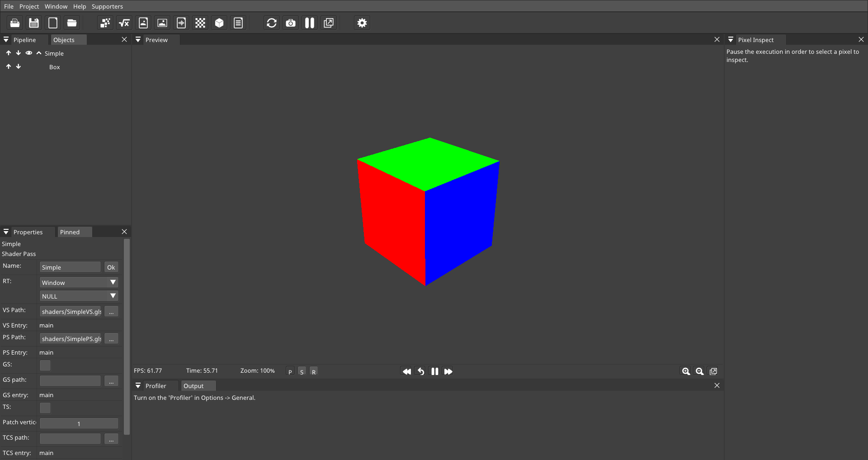Screen dimensions: 868x460
Task: Toggle visibility of the Simple shader pass
Action: [28, 53]
